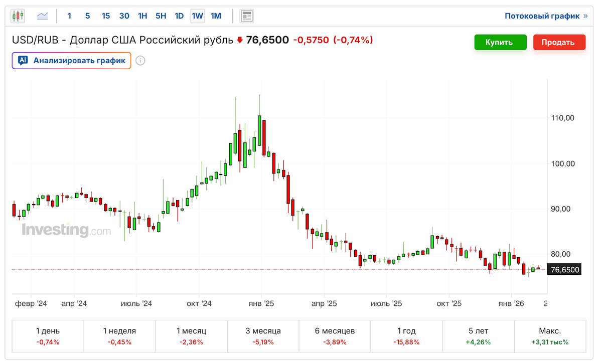Click the red Продать button
This screenshot has width=602, height=364.
click(559, 42)
